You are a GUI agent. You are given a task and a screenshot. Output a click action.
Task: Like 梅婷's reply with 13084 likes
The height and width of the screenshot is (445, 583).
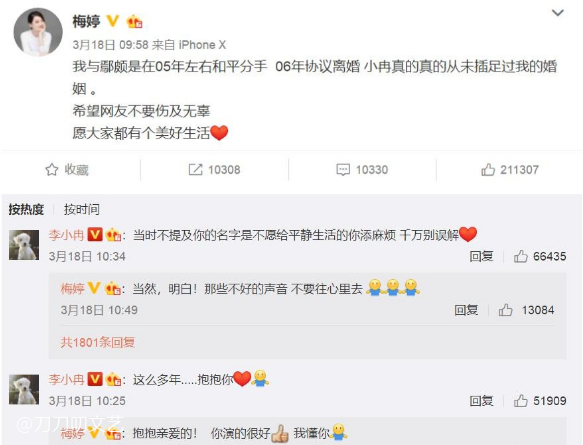pos(506,310)
